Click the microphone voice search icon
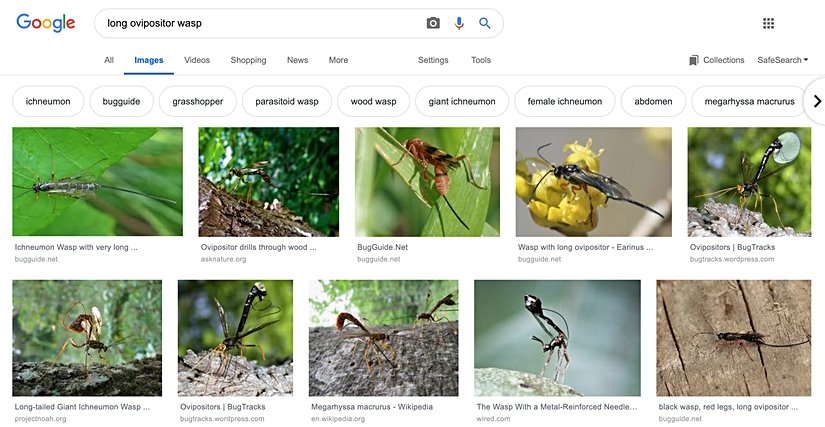 coord(459,23)
